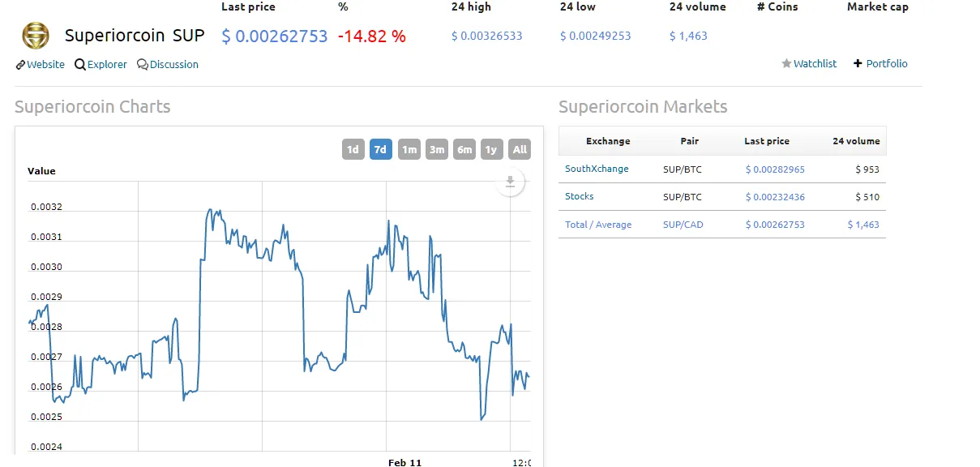Click the speech bubble icon beside Discussion
This screenshot has height=467, width=980.
click(x=143, y=65)
